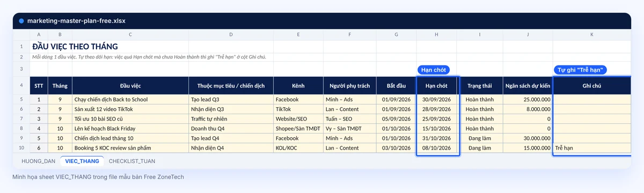Click the Người phụ trách header cell

349,86
